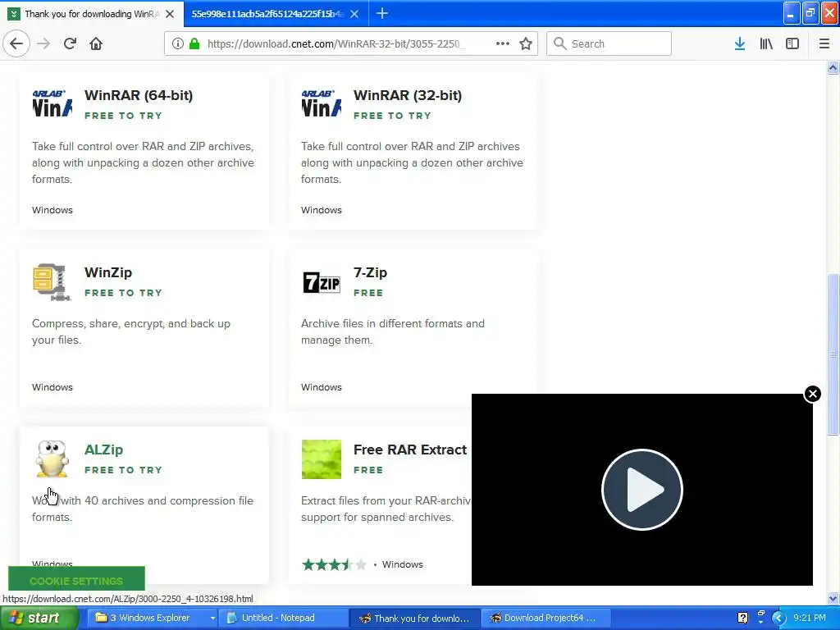Open the Firefox home page
840x630 pixels.
click(96, 43)
